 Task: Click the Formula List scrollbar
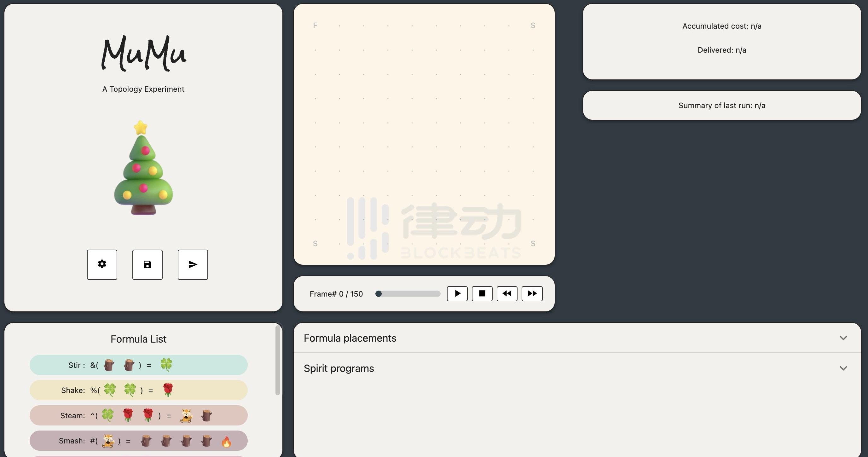click(278, 360)
